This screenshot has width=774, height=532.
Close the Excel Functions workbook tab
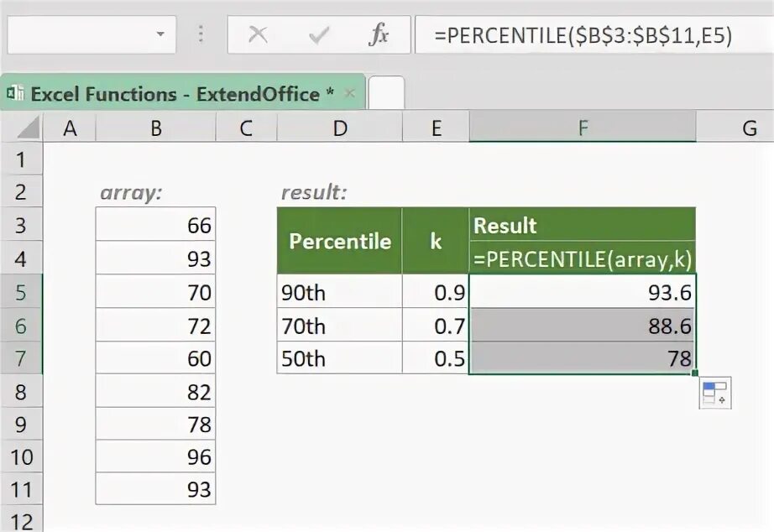pos(350,93)
